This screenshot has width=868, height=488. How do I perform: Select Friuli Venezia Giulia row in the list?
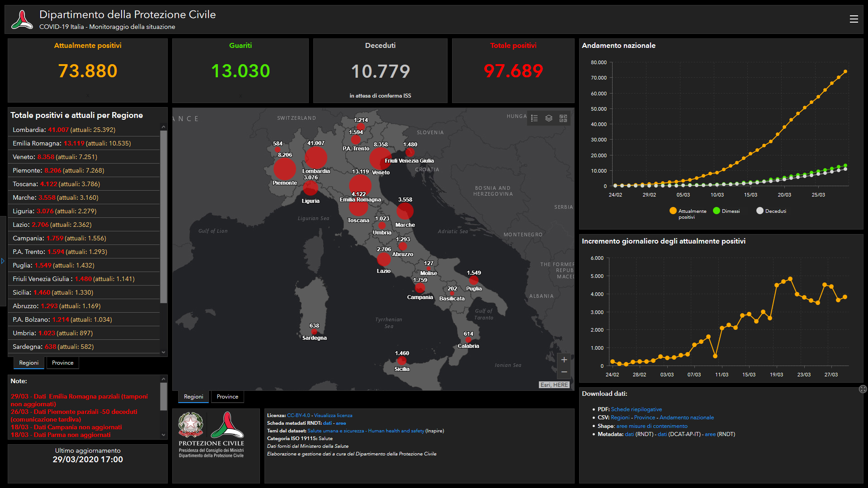pos(84,279)
